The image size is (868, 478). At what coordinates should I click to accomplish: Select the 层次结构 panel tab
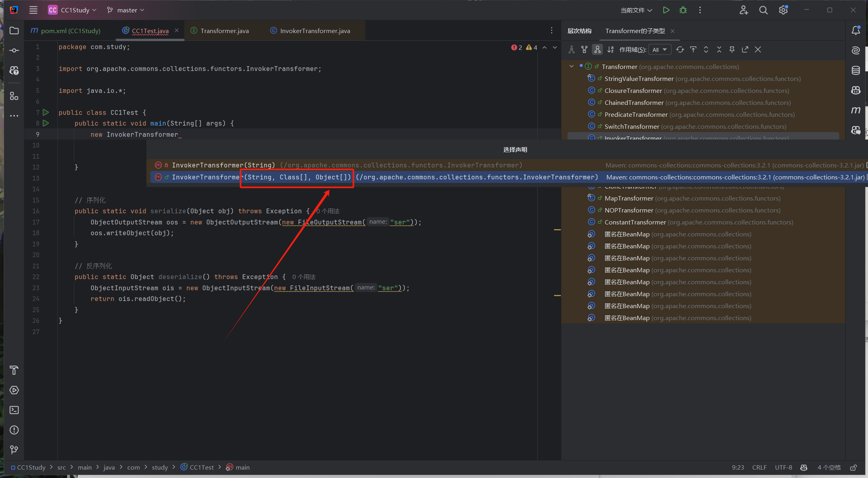(579, 31)
